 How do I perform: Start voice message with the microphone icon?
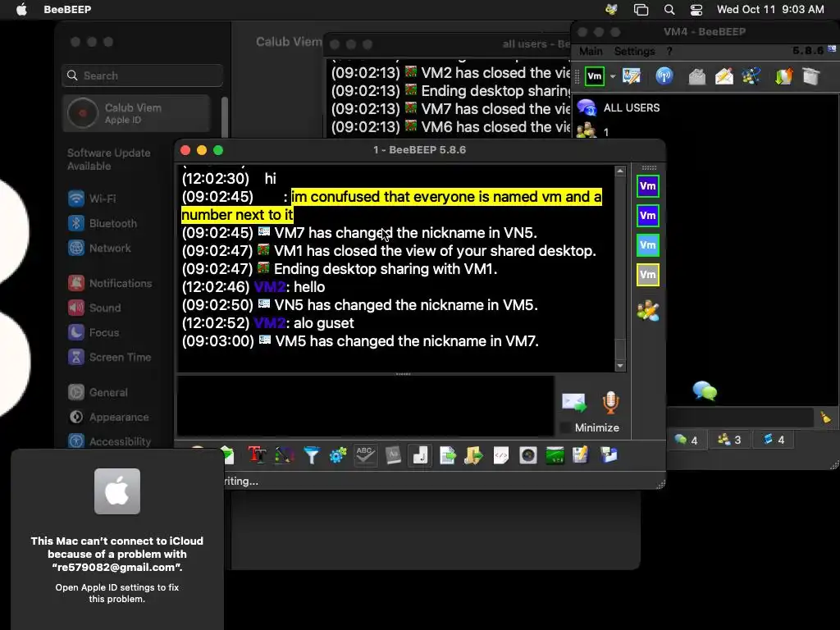pos(610,402)
